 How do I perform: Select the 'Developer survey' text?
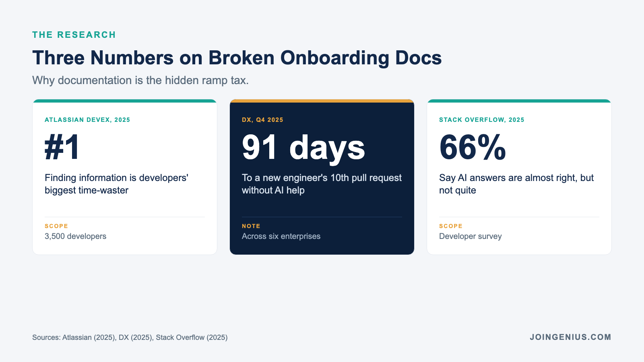click(x=471, y=236)
